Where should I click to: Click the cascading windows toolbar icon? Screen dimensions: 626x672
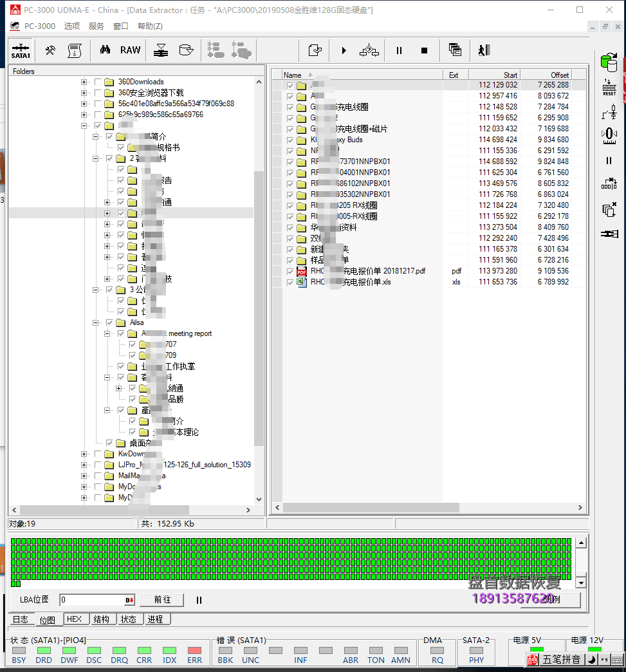click(455, 50)
